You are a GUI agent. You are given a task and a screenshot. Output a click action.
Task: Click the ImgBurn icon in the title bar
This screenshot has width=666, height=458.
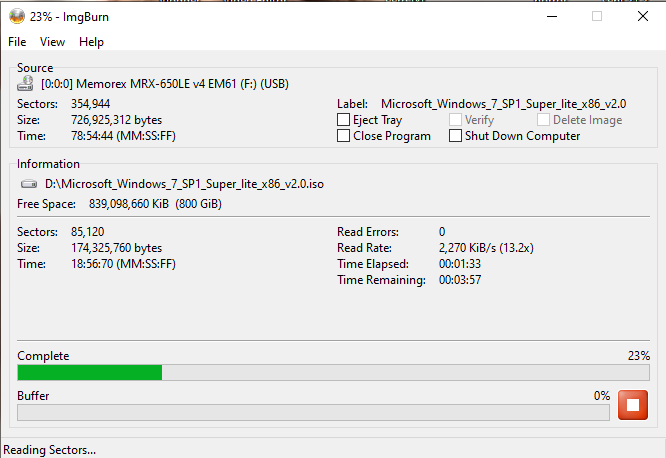pyautogui.click(x=18, y=16)
